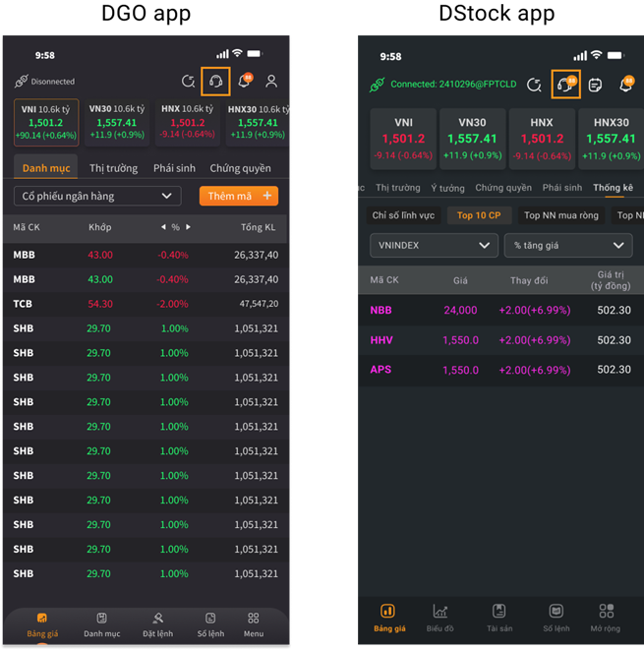Expand the VNINDEX dropdown
The width and height of the screenshot is (644, 650).
coord(434,246)
